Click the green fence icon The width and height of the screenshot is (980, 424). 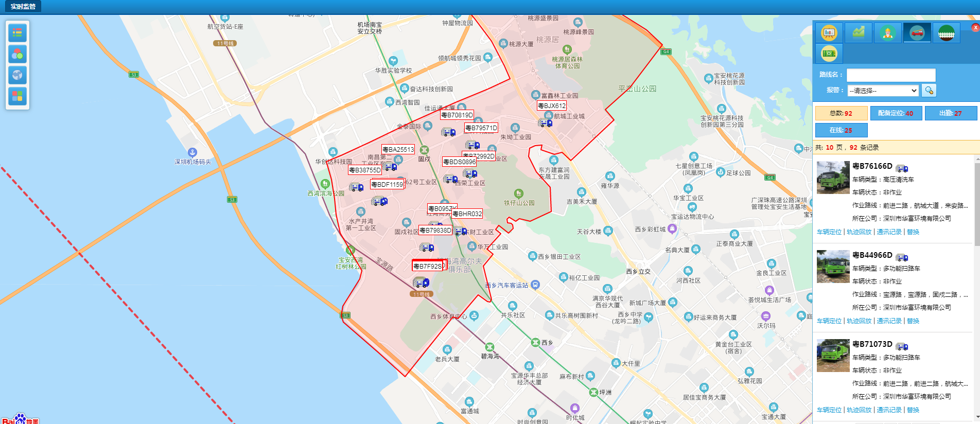point(946,33)
